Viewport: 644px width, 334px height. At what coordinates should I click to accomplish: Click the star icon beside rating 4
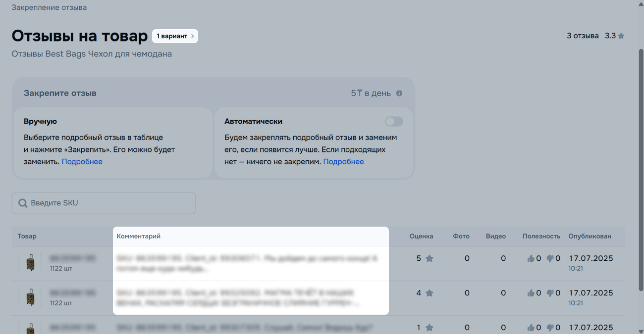[429, 293]
